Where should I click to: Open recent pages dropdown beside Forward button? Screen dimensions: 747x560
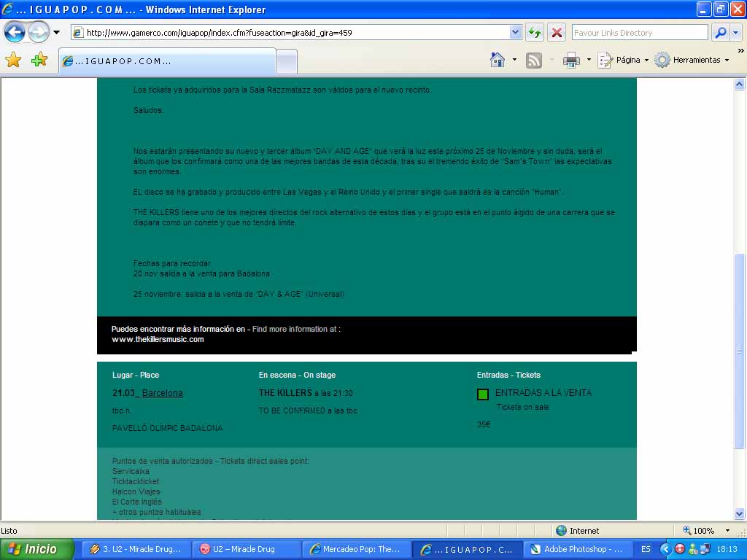(x=56, y=32)
